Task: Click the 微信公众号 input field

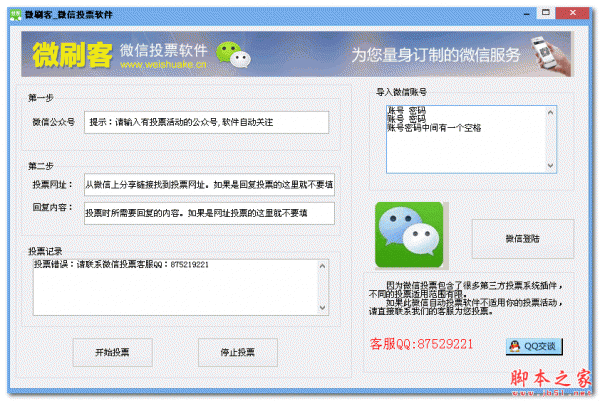Action: coord(206,122)
